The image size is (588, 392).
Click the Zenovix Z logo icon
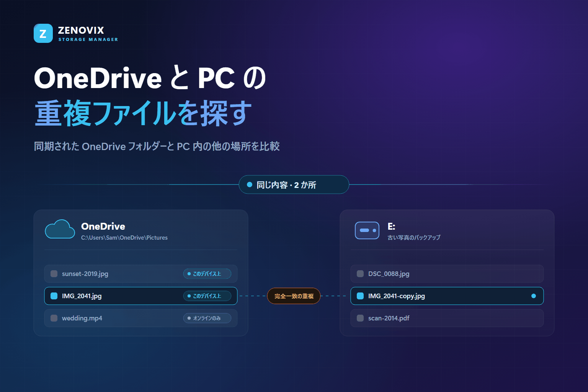(x=43, y=33)
